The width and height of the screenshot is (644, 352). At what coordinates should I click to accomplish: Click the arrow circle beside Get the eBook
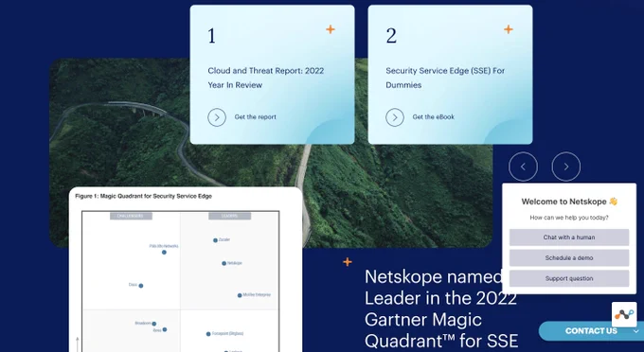tap(395, 117)
